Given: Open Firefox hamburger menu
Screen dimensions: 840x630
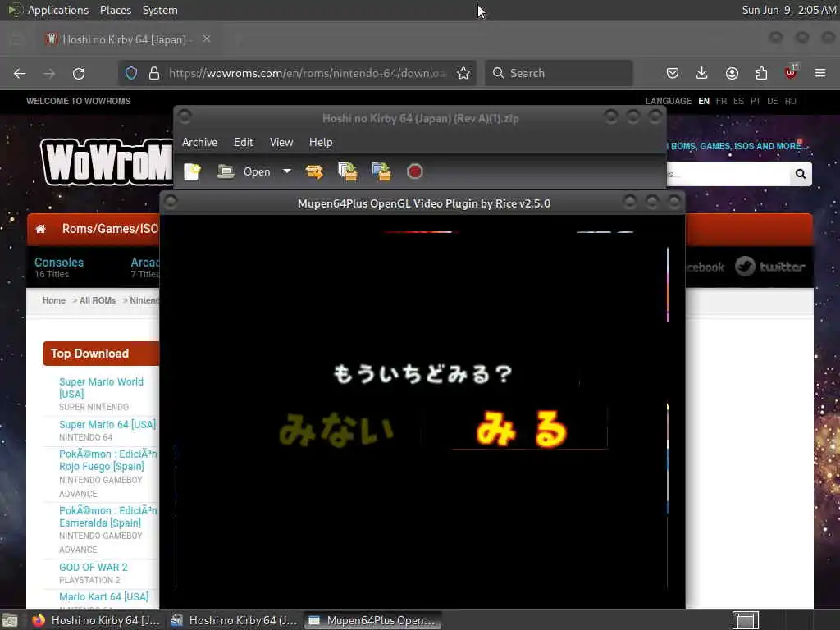Looking at the screenshot, I should 820,73.
